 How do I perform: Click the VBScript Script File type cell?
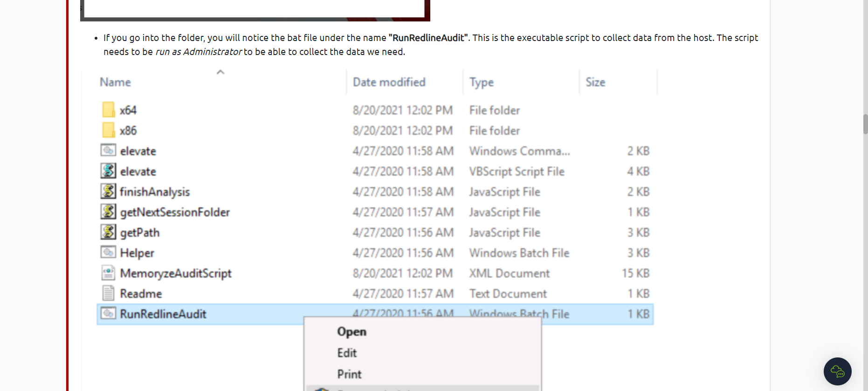click(x=517, y=171)
